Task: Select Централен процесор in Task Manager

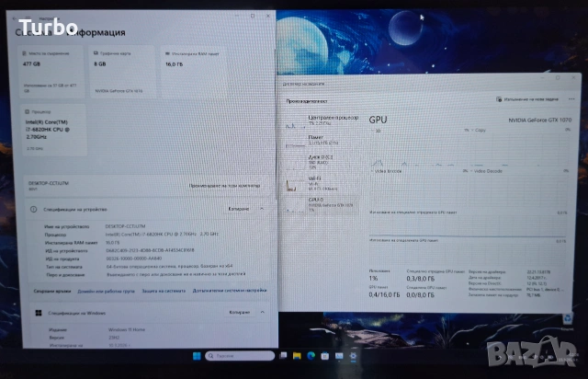Action: [x=322, y=121]
